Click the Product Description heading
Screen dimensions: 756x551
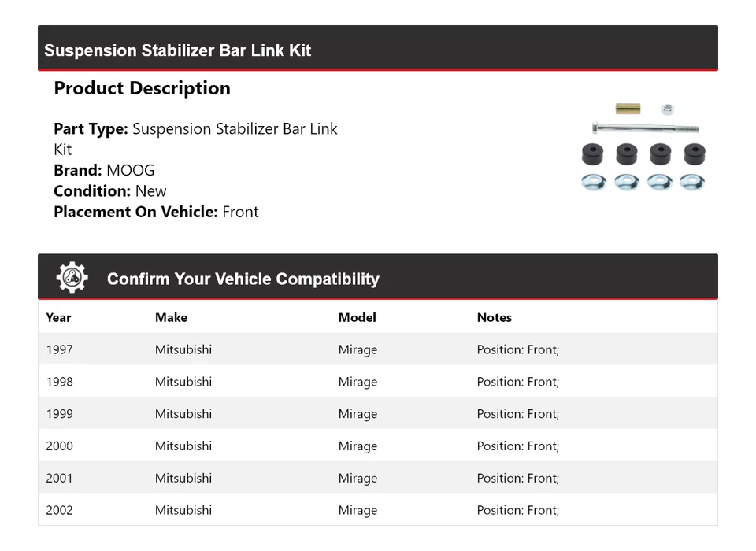click(x=142, y=88)
